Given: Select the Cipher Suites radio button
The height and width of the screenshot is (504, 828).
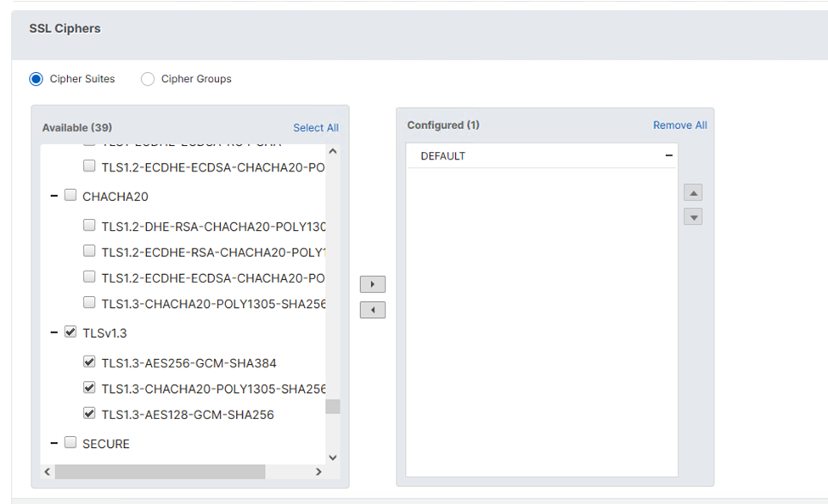Looking at the screenshot, I should click(36, 79).
